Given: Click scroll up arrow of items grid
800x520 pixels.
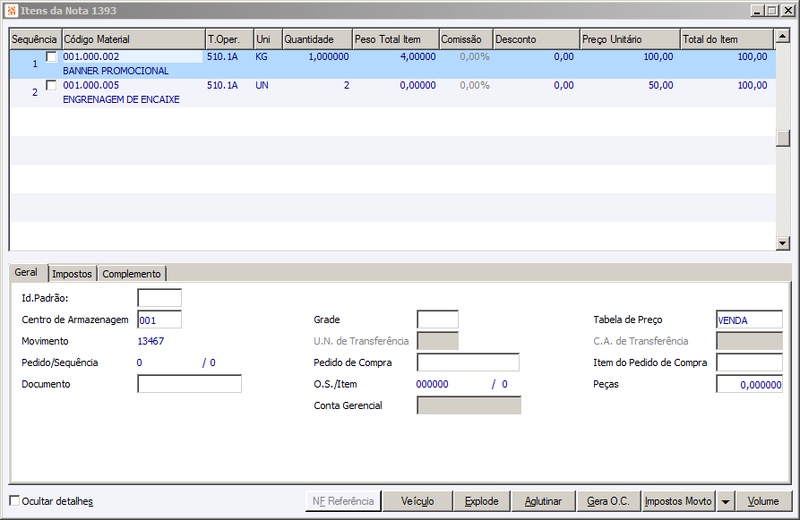Looking at the screenshot, I should click(782, 36).
